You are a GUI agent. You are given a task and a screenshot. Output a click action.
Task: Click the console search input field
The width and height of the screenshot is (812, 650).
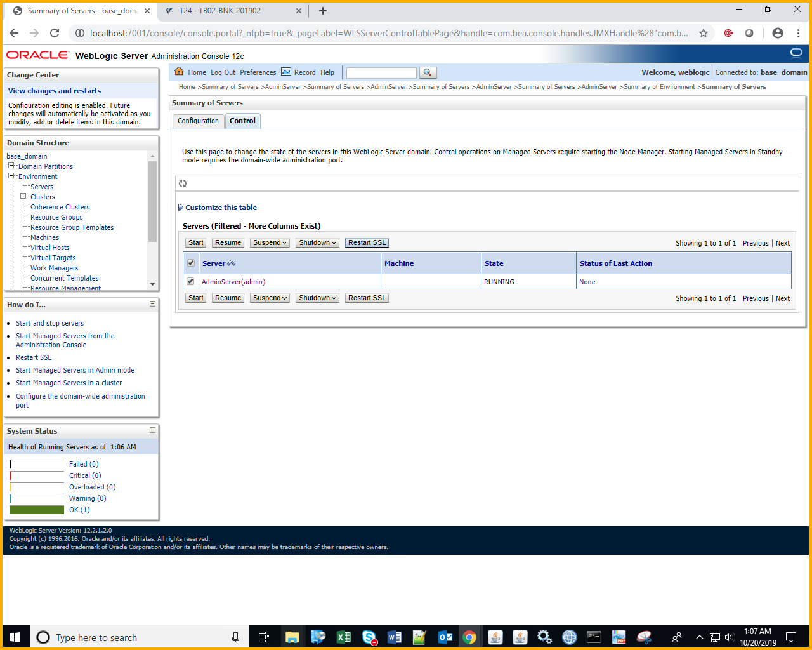[x=381, y=73]
